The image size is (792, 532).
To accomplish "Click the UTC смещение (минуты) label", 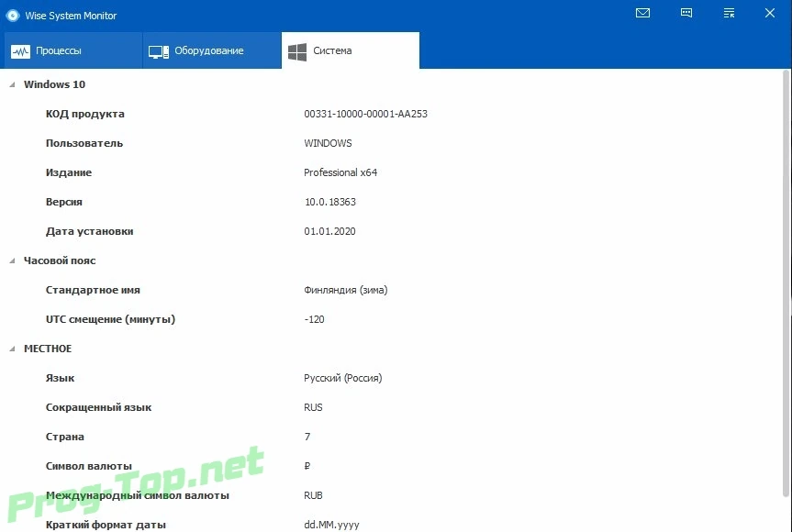I will (x=111, y=319).
